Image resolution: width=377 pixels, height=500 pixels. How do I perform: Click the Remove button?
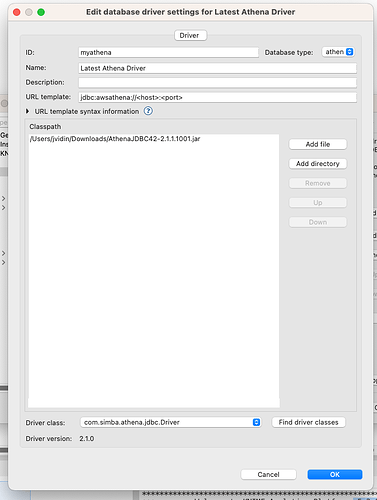(x=318, y=183)
